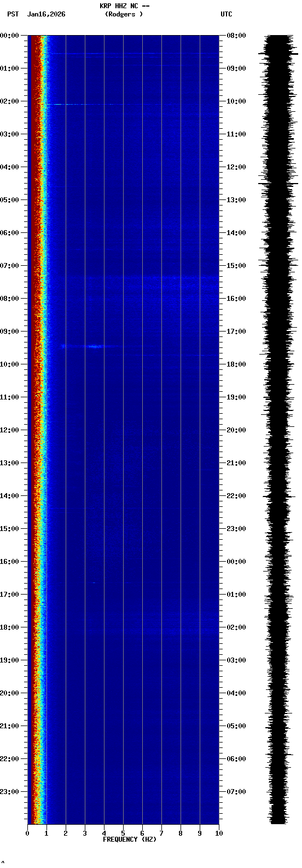Click the 'FREQUENCY (HZ)' axis label

point(130,840)
